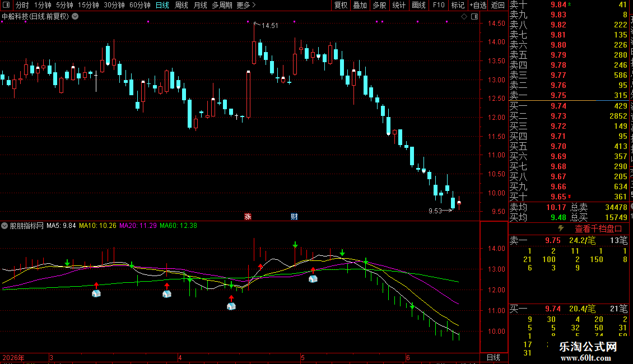The image size is (633, 364).
Task: Click the house signal icon near April start
Action: pyautogui.click(x=167, y=294)
